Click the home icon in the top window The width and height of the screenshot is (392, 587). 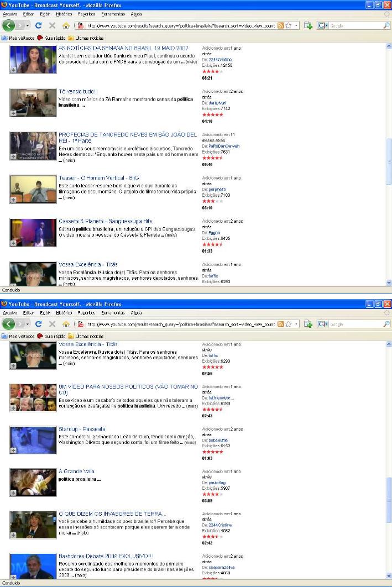point(66,25)
